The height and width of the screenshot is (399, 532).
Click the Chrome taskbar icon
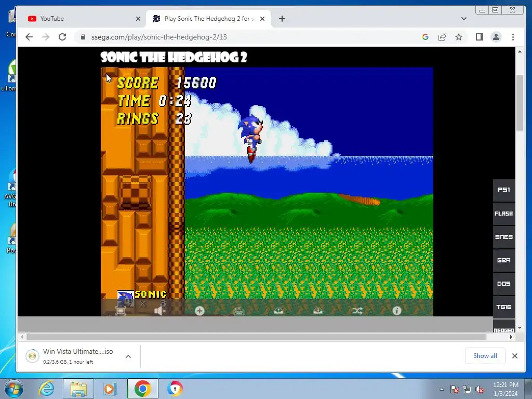pos(142,389)
